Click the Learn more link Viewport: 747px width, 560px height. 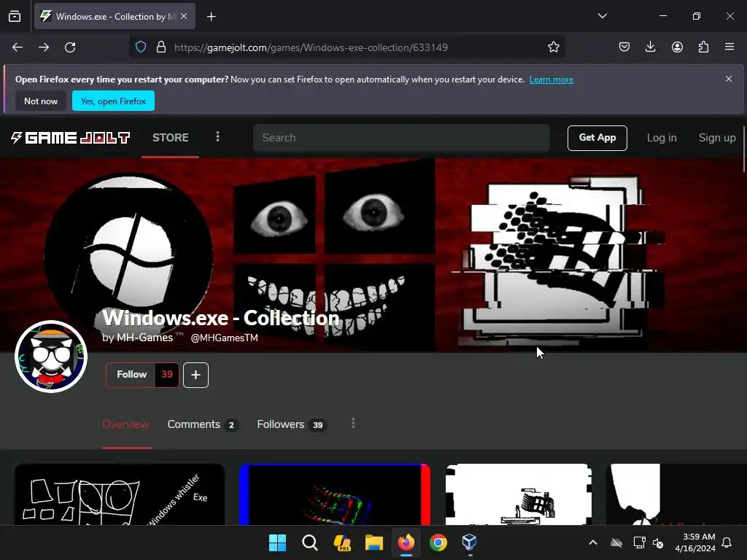(551, 79)
